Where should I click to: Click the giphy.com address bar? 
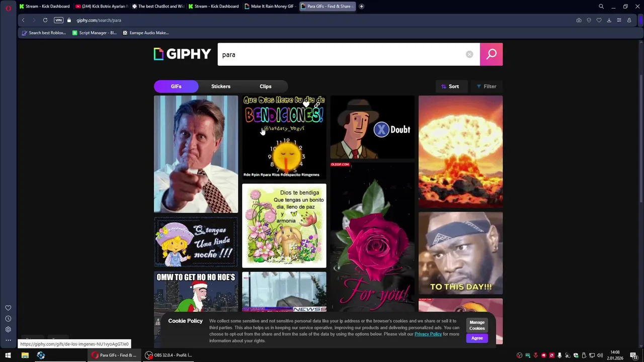[x=322, y=20]
